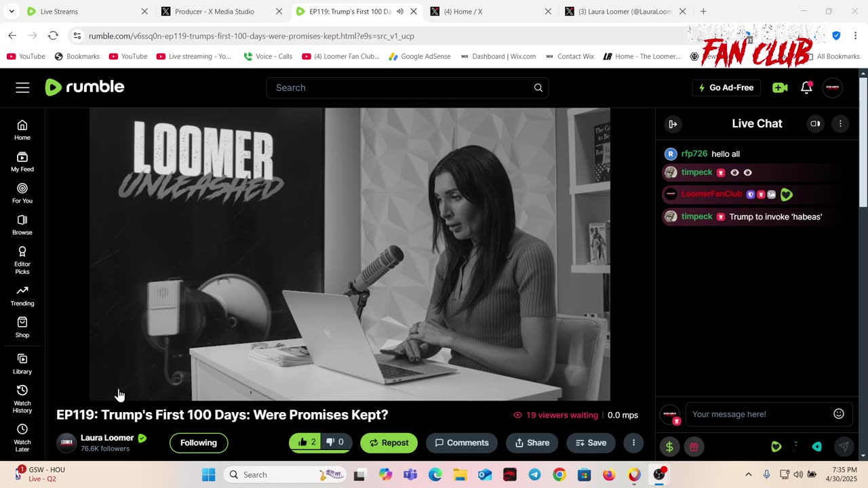Click LoomerFanClub username in chat
Viewport: 868px width, 488px height.
click(x=711, y=194)
